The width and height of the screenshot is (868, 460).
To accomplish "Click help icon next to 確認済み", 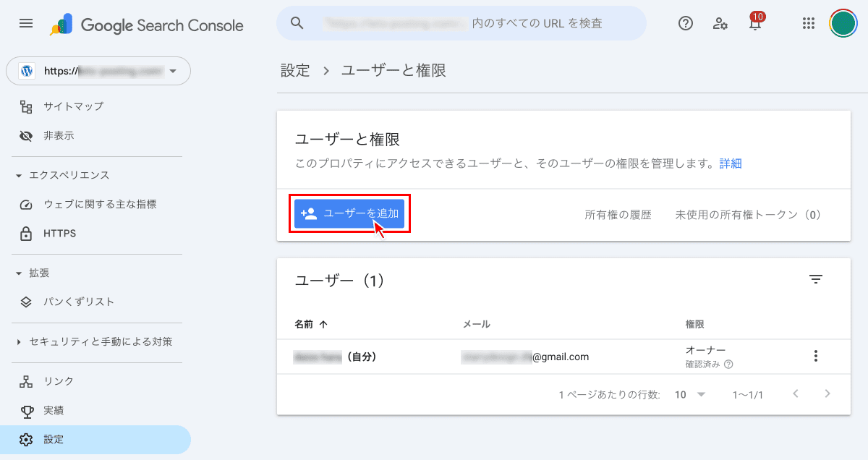I will [728, 365].
